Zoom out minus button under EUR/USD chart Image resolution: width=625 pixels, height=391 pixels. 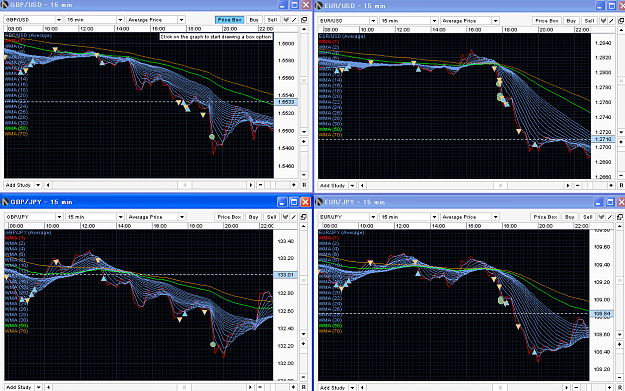click(x=578, y=185)
